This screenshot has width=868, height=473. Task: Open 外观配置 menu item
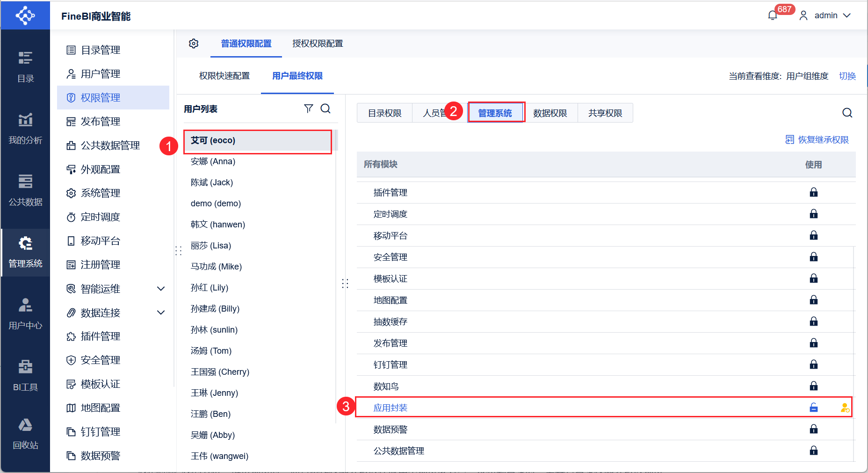[x=113, y=169]
